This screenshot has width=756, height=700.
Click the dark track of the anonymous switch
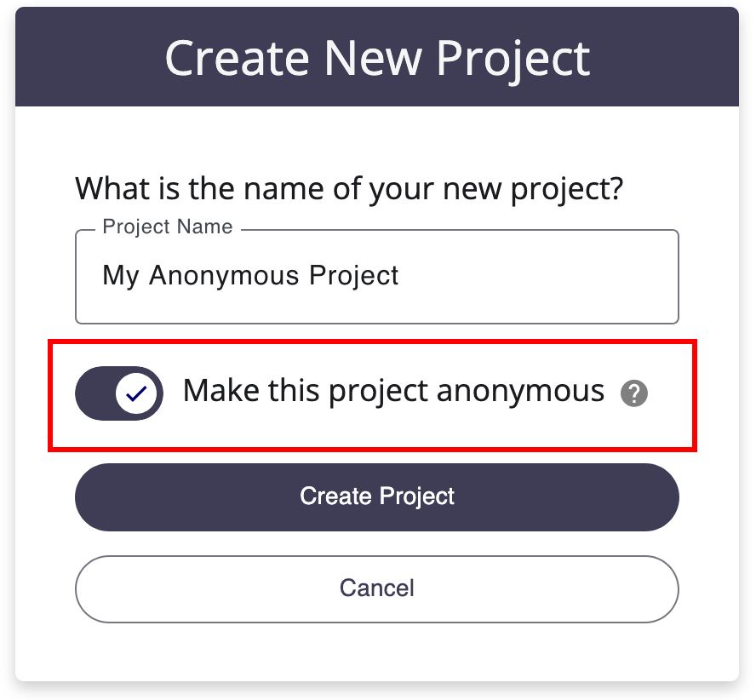point(95,393)
